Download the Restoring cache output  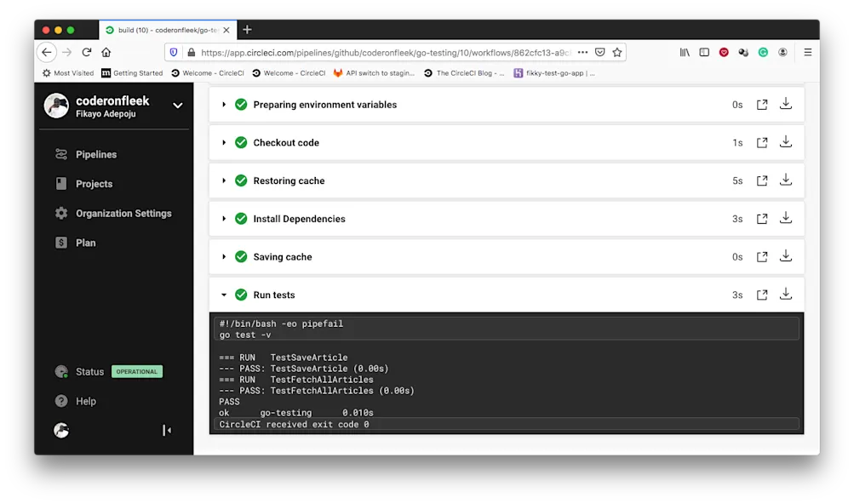[x=785, y=180]
